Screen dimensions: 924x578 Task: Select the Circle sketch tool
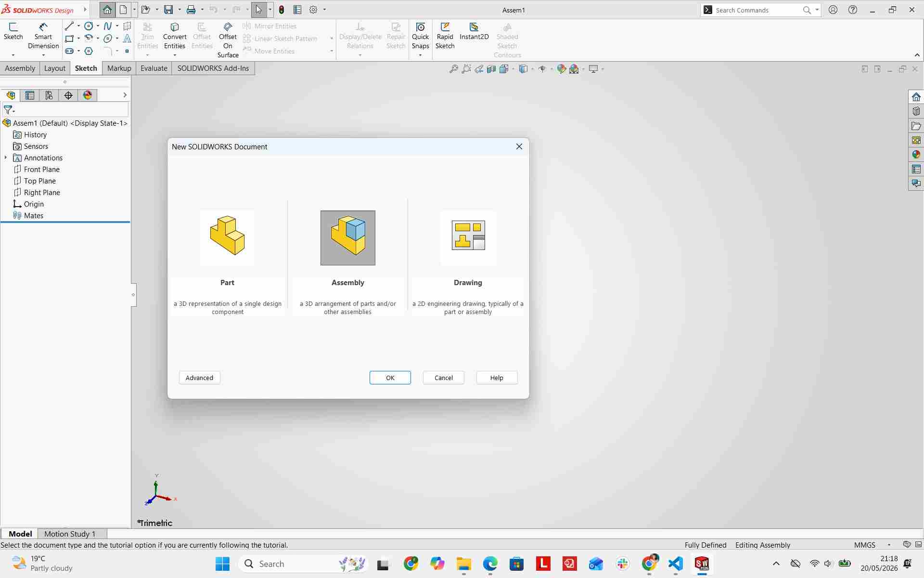point(89,26)
